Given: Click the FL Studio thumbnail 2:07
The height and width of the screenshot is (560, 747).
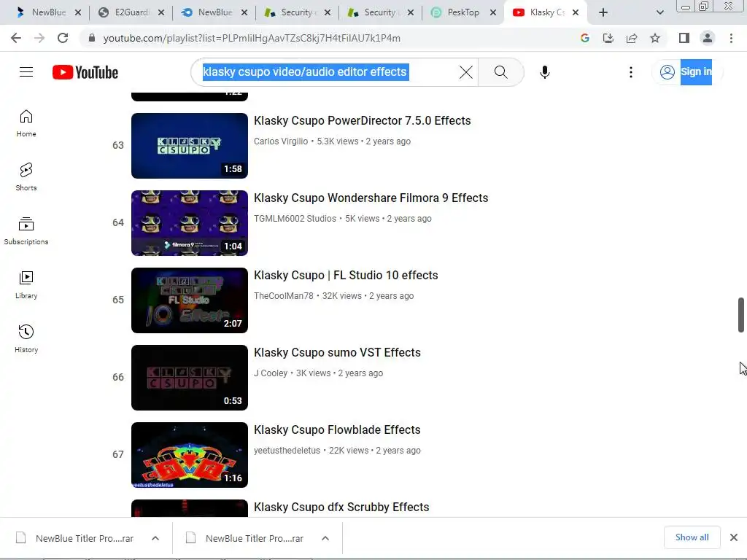Looking at the screenshot, I should [x=190, y=300].
